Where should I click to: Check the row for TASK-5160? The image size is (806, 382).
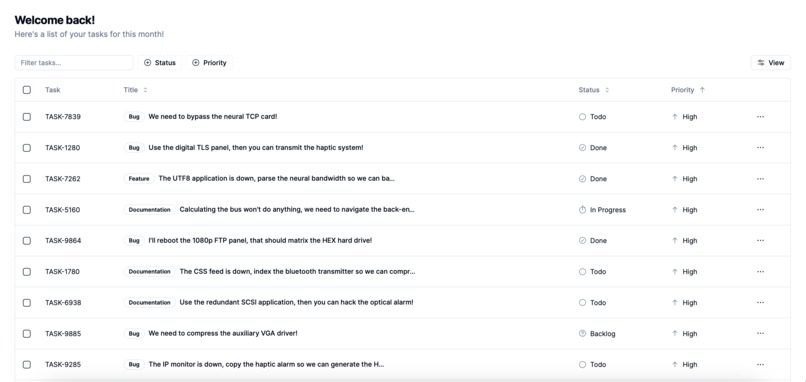coord(27,210)
